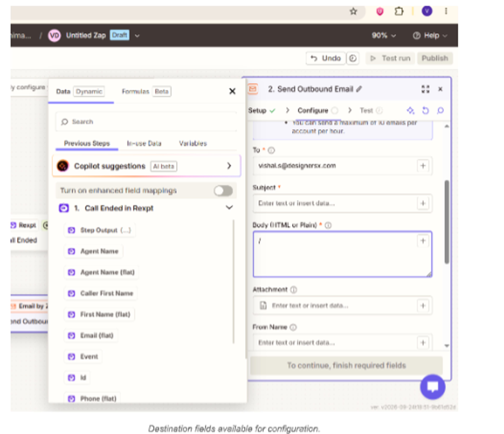Click the AI sparkle icon in step header
Viewport: 504px width, 434px height.
point(411,111)
